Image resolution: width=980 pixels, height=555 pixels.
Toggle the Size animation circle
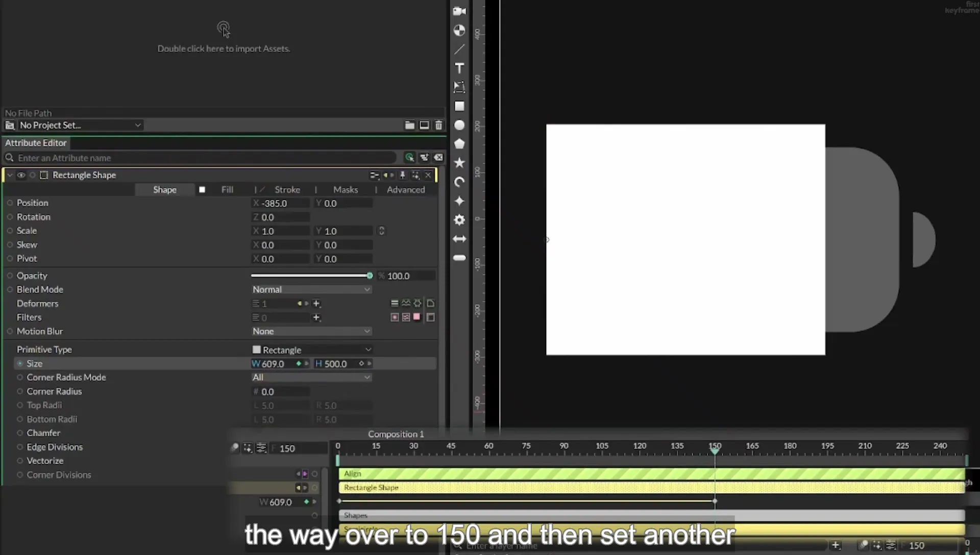click(x=20, y=364)
